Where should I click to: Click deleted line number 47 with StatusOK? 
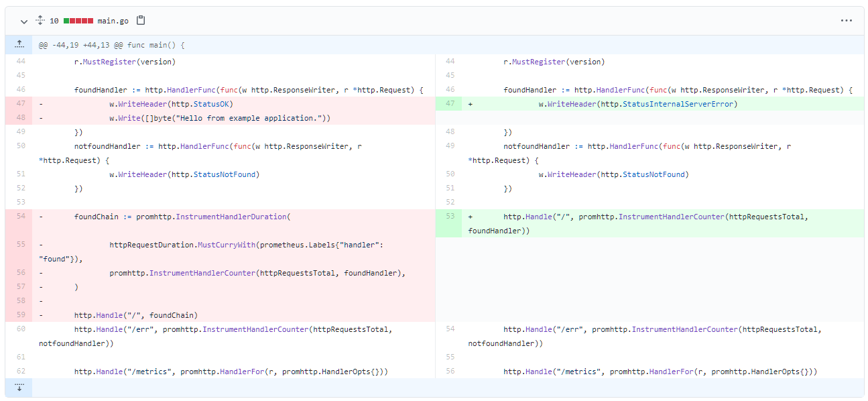[x=19, y=104]
